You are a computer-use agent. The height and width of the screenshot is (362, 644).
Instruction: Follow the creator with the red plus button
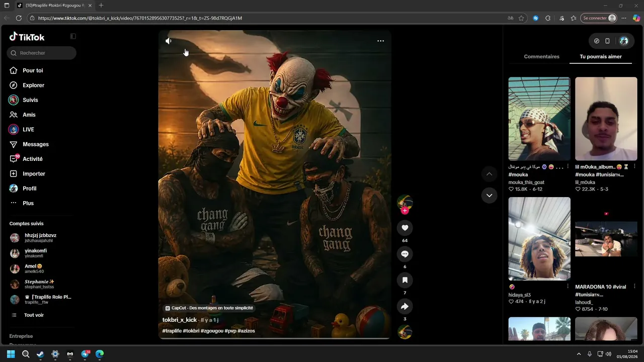tap(405, 211)
